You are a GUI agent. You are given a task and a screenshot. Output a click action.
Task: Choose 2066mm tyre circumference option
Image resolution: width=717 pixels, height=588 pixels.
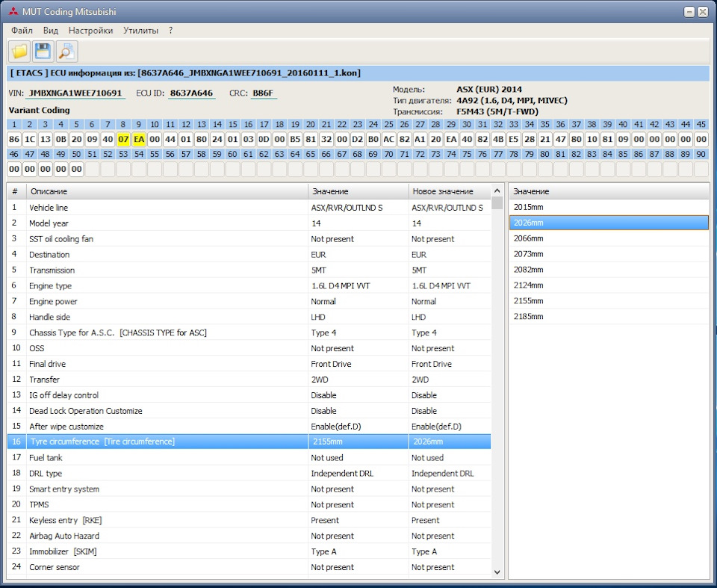click(609, 238)
